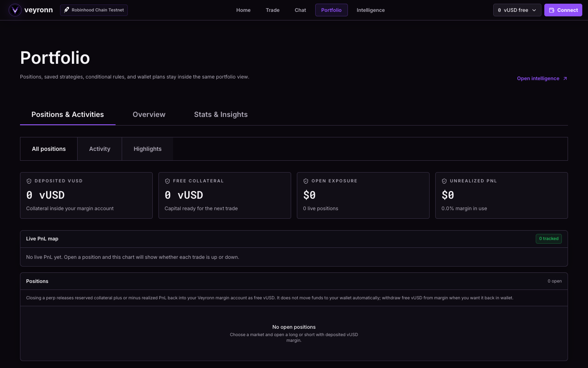Viewport: 588px width, 368px height.
Task: Click the arrow icon beside Open intelligence
Action: click(565, 79)
